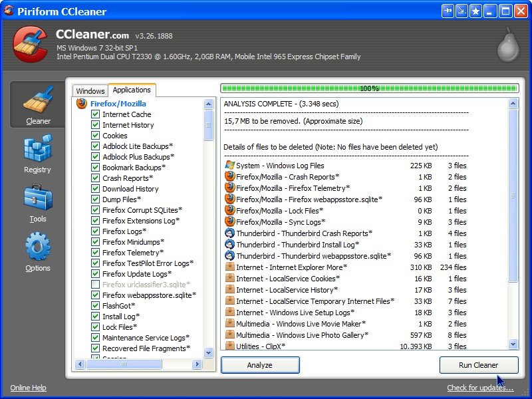Viewport: 532px width, 399px height.
Task: Click Thunderbird icon of Thunderbird Crash Reports* row
Action: [229, 233]
